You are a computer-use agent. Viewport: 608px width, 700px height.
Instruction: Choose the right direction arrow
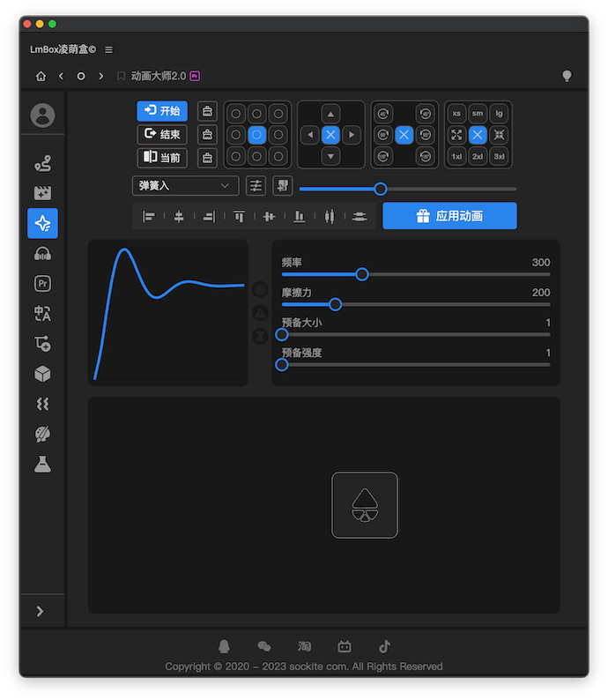click(x=352, y=135)
